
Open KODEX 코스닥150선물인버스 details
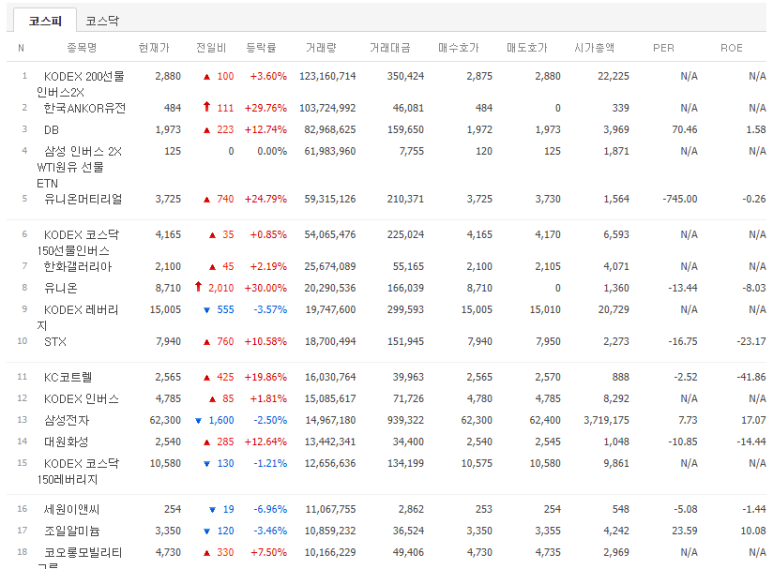[x=81, y=235]
